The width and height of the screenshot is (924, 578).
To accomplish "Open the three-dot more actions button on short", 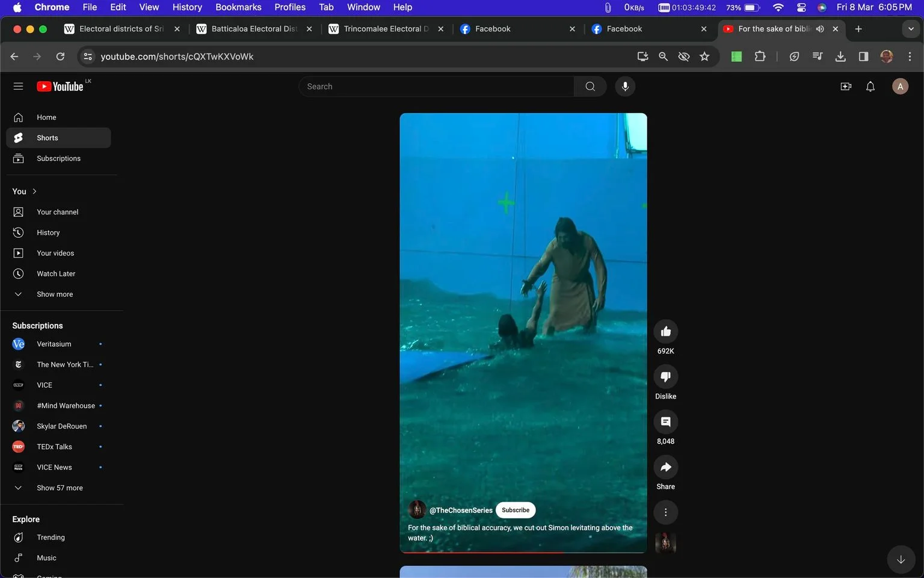I will click(665, 512).
